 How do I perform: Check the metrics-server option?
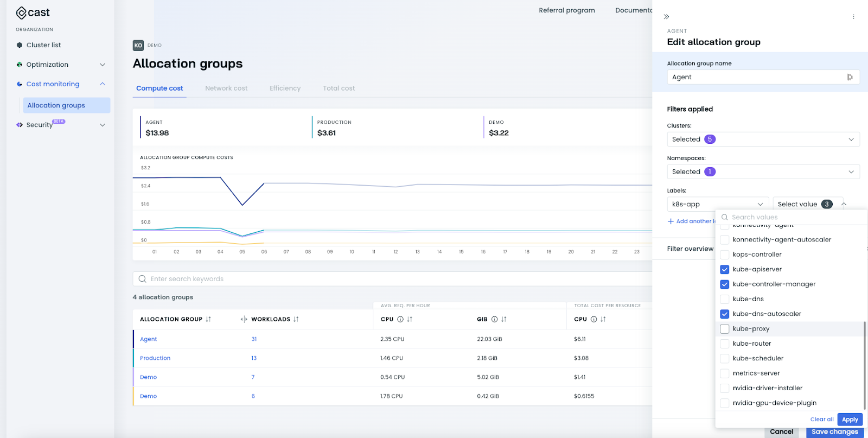[x=725, y=373]
